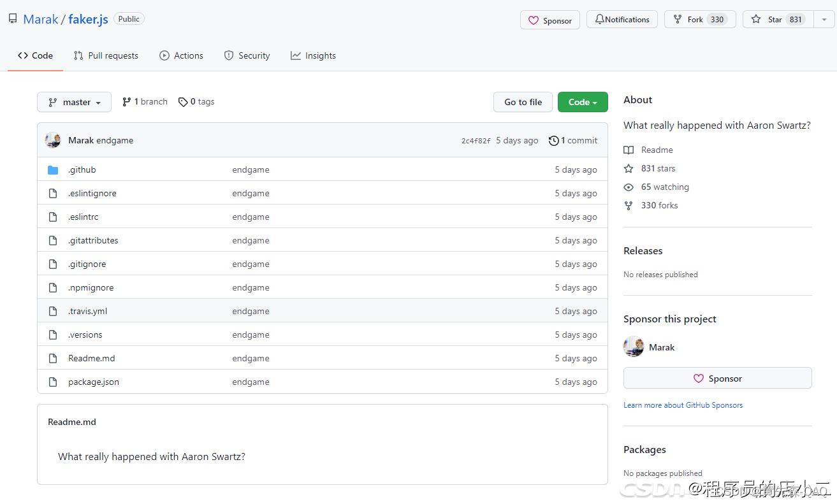This screenshot has height=504, width=837.
Task: View the 831 stars link
Action: (658, 168)
